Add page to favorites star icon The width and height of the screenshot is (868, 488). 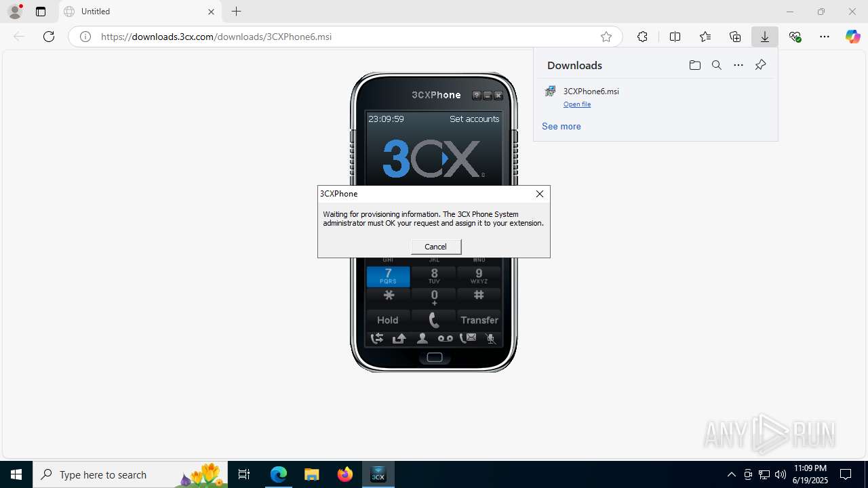(606, 37)
